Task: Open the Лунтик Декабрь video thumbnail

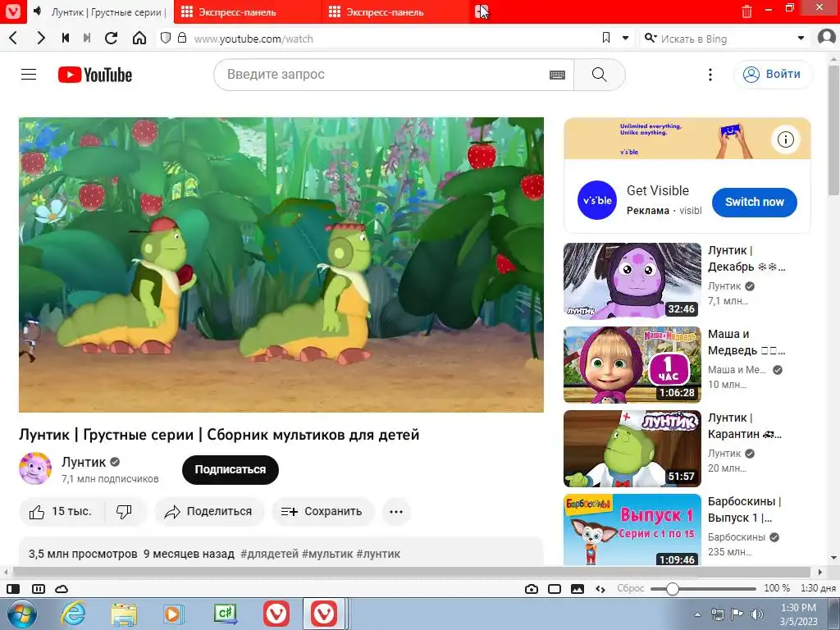Action: click(632, 281)
